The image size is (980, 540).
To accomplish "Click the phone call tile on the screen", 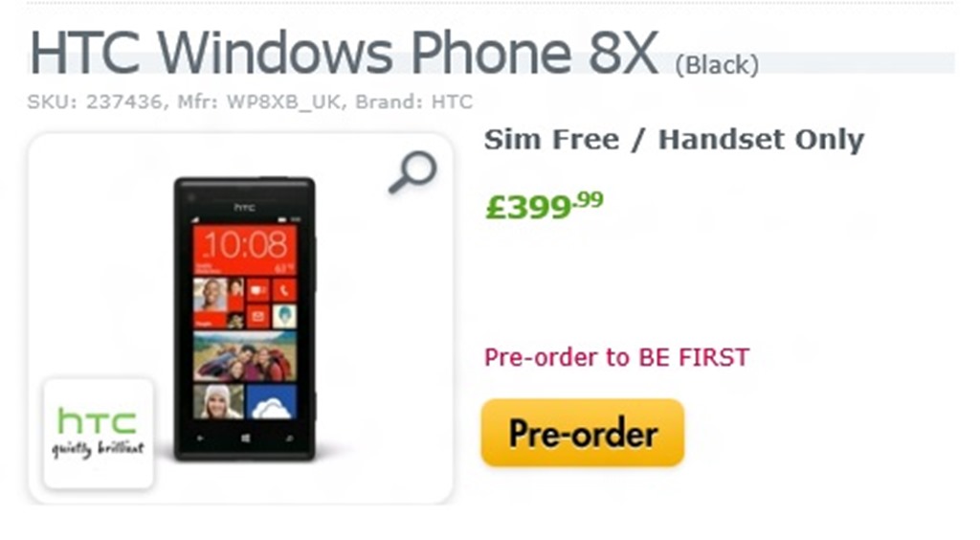I will click(x=284, y=290).
